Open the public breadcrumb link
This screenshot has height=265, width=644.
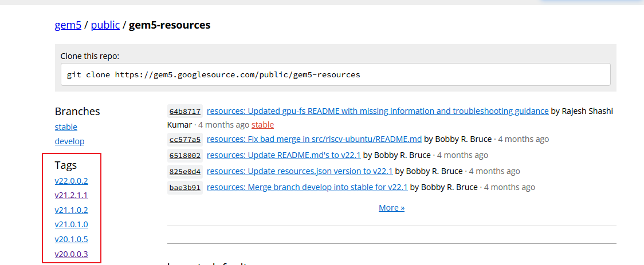(105, 25)
